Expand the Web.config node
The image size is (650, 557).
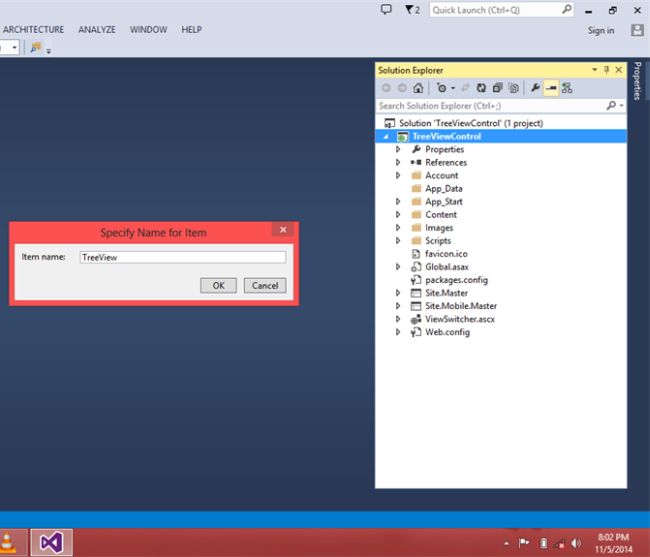pos(398,332)
